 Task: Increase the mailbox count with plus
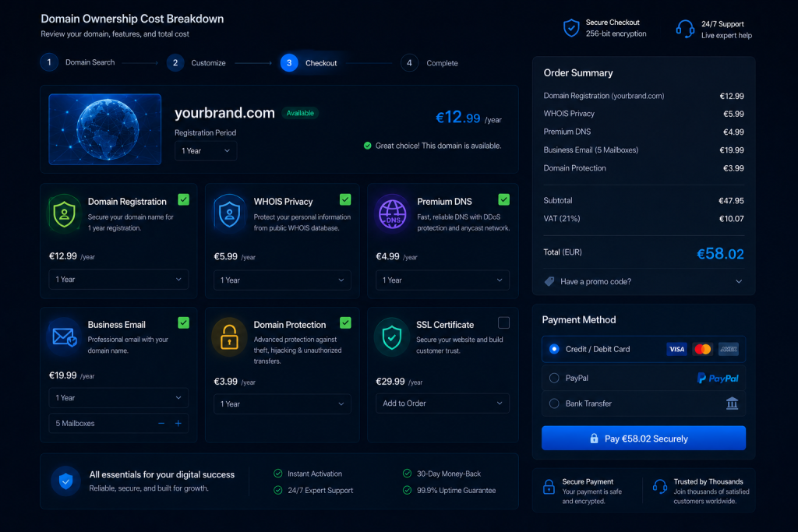178,423
